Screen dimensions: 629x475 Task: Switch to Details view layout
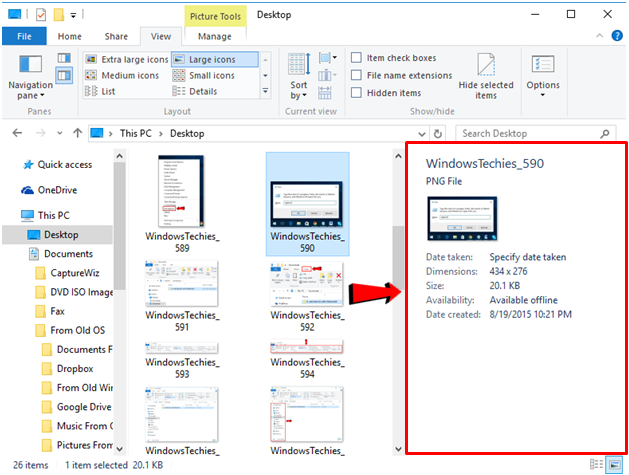(202, 91)
